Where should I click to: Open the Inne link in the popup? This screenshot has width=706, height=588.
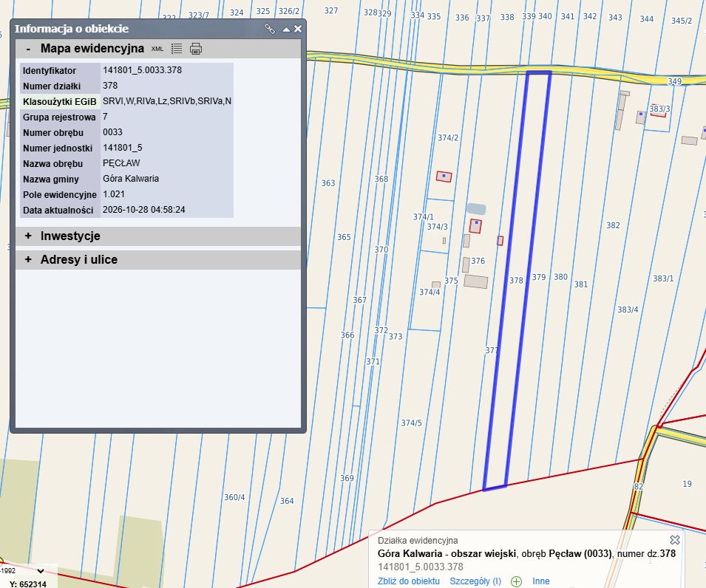tap(540, 581)
